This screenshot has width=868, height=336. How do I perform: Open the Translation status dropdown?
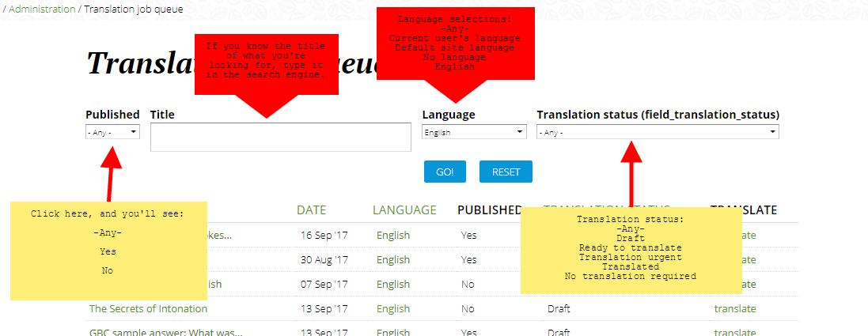658,133
